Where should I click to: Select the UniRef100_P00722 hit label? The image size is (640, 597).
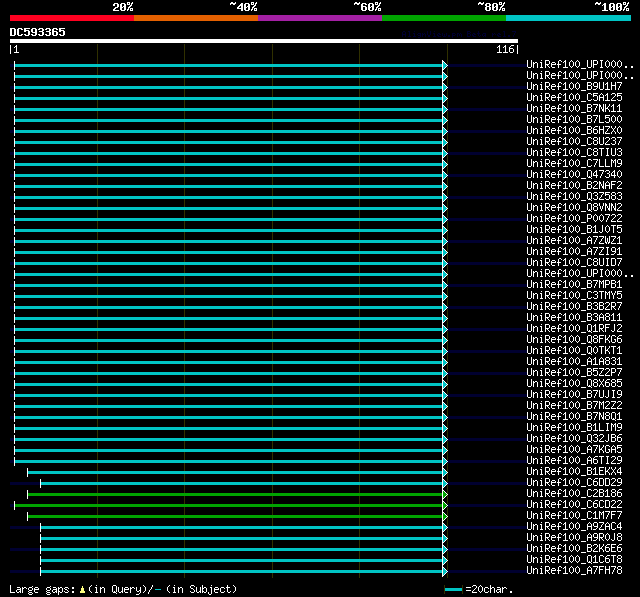574,219
